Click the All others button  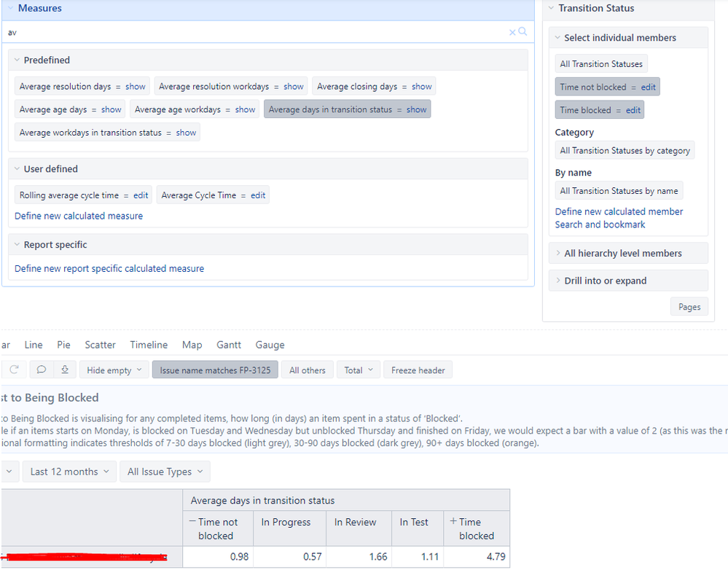coord(308,370)
